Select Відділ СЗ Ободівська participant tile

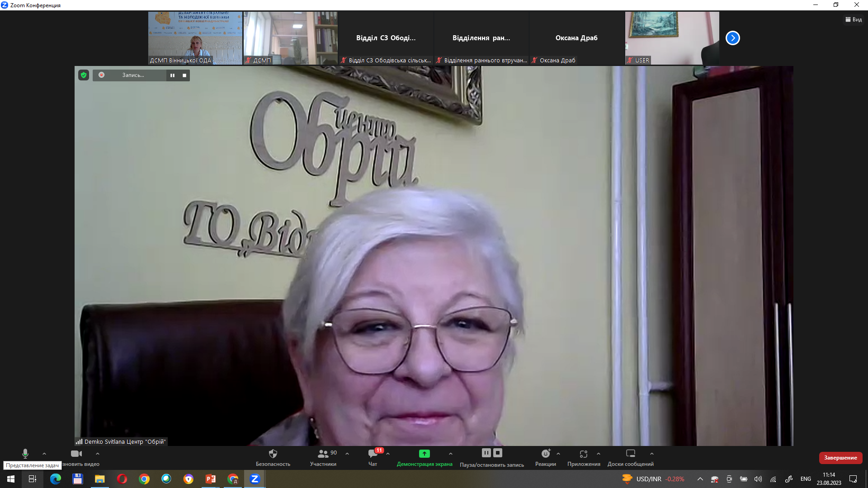(x=386, y=38)
